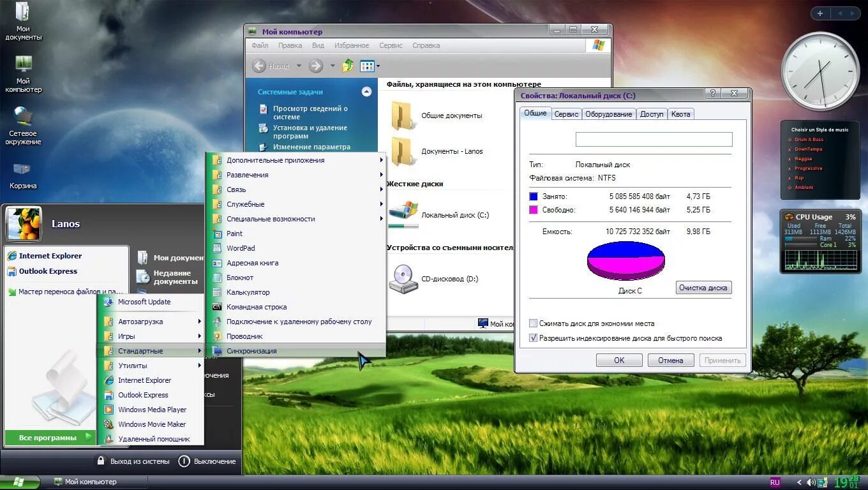
Task: Click Просмотр сведений о системе link
Action: pos(310,112)
